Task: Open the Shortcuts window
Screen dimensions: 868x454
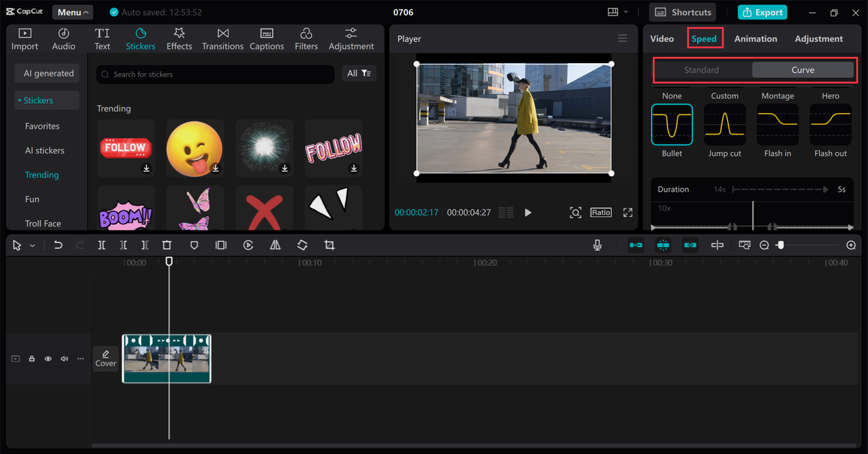Action: tap(682, 12)
